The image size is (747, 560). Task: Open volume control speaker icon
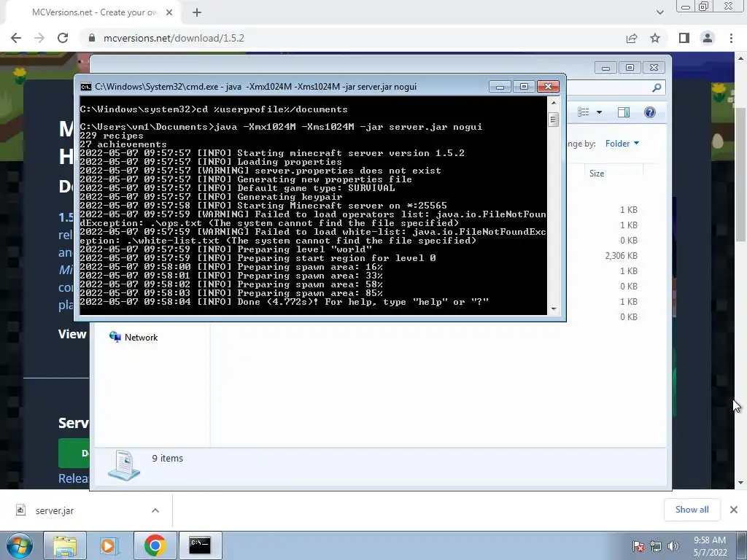pyautogui.click(x=673, y=546)
